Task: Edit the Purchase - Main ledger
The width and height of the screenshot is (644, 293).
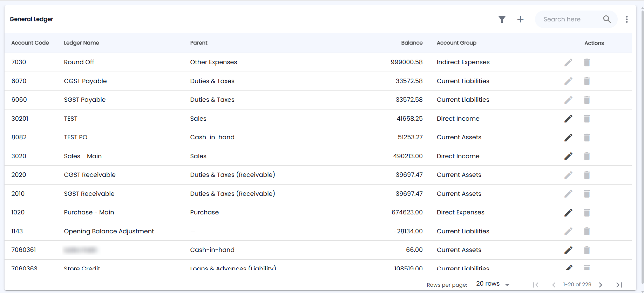Action: click(568, 213)
